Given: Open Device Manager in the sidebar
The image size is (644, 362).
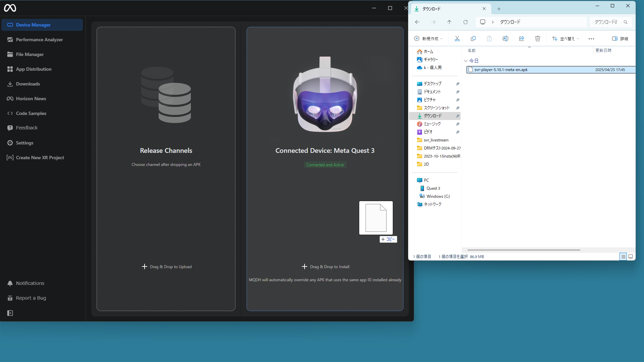Looking at the screenshot, I should click(42, 25).
